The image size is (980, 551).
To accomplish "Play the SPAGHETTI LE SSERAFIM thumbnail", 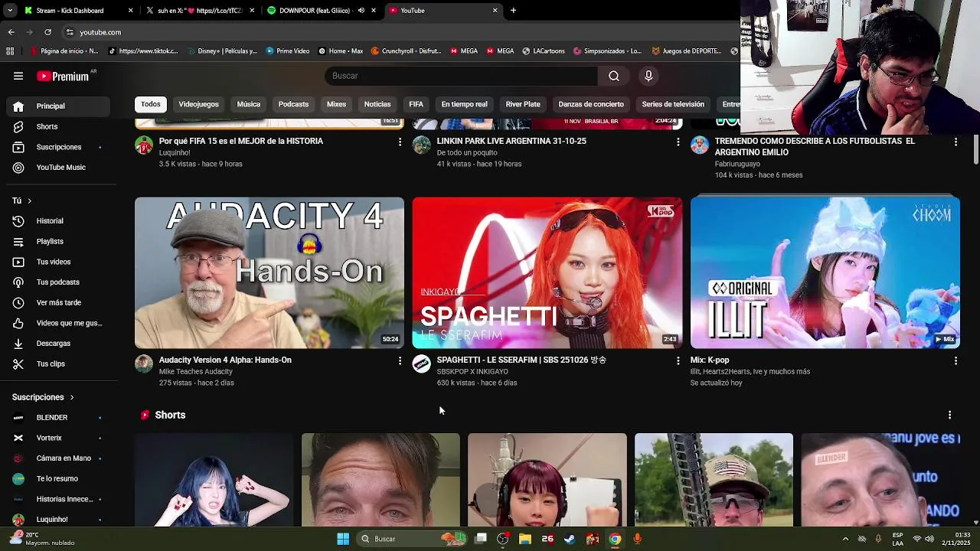I will tap(547, 273).
